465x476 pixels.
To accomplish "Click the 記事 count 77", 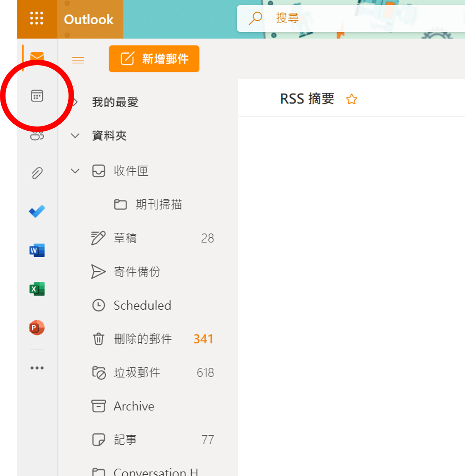I will (x=208, y=440).
